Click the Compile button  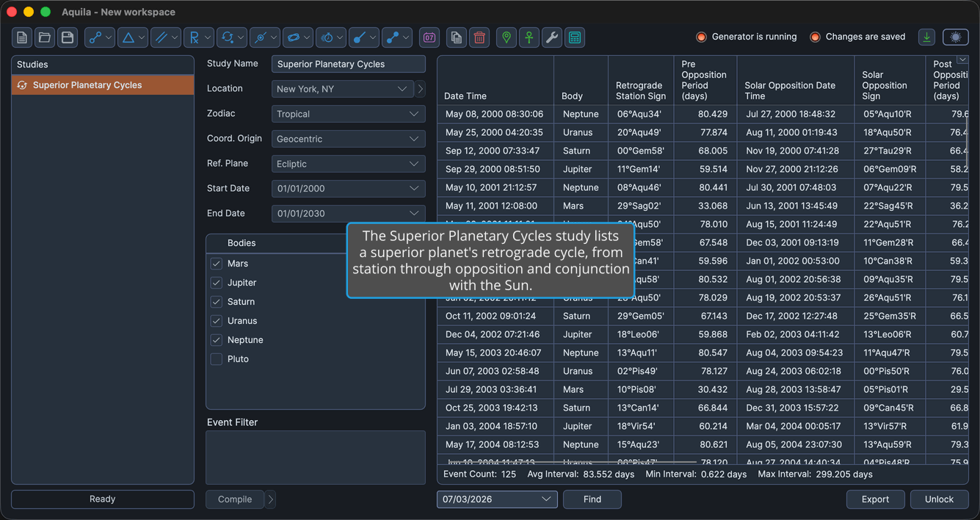(235, 499)
